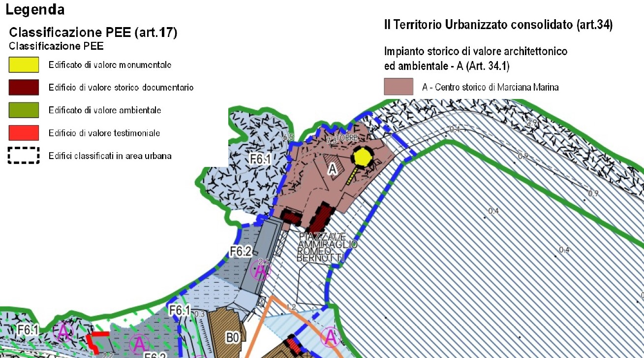The width and height of the screenshot is (644, 358).
Task: Click the dashed rectangle legend symbol
Action: (x=24, y=156)
